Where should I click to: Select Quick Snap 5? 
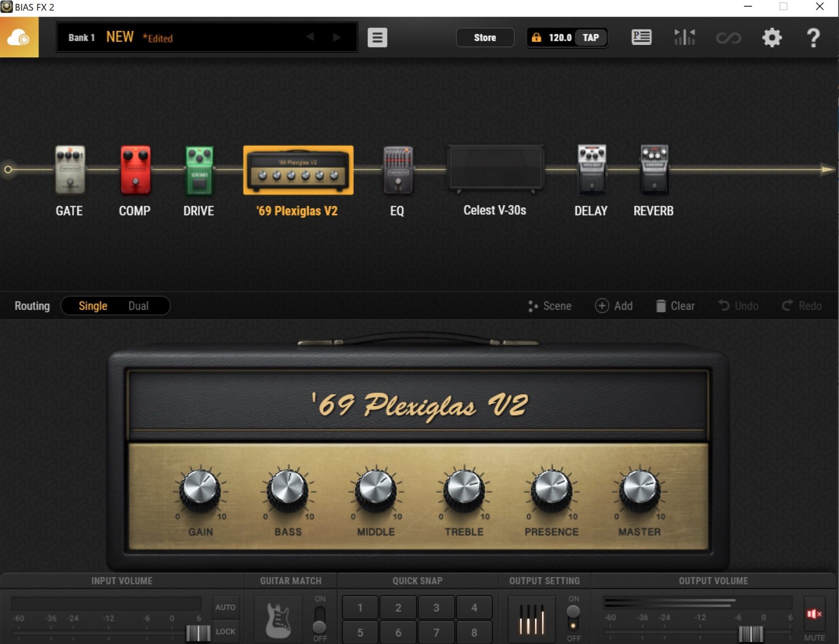[360, 632]
